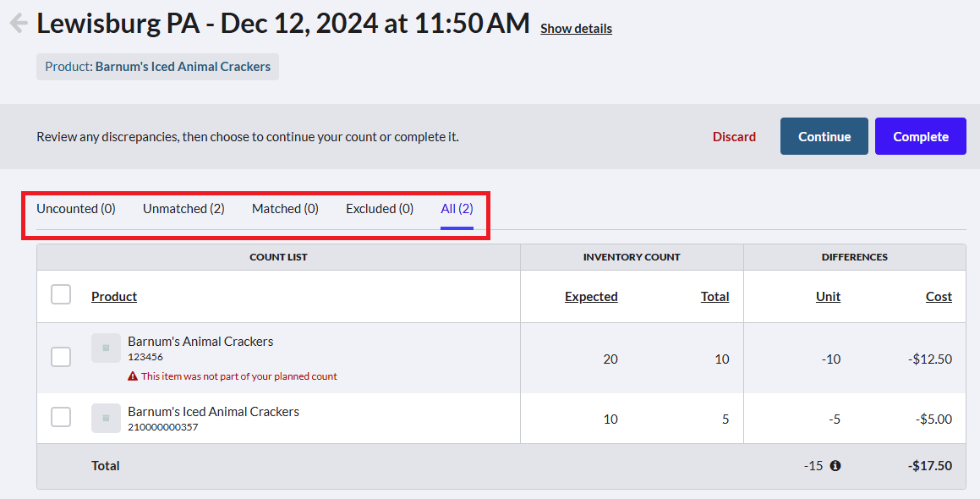Tick the select-all checkbox in the header
980x499 pixels.
[x=61, y=294]
